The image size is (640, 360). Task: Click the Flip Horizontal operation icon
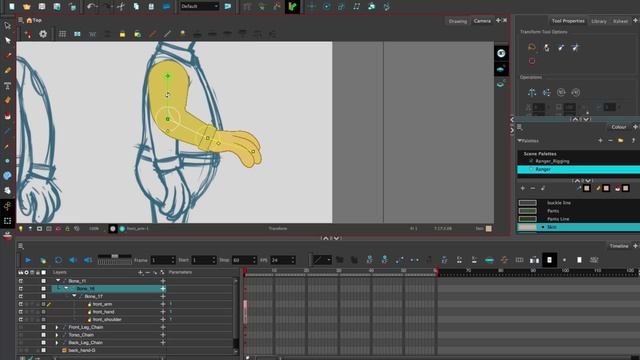(x=531, y=92)
